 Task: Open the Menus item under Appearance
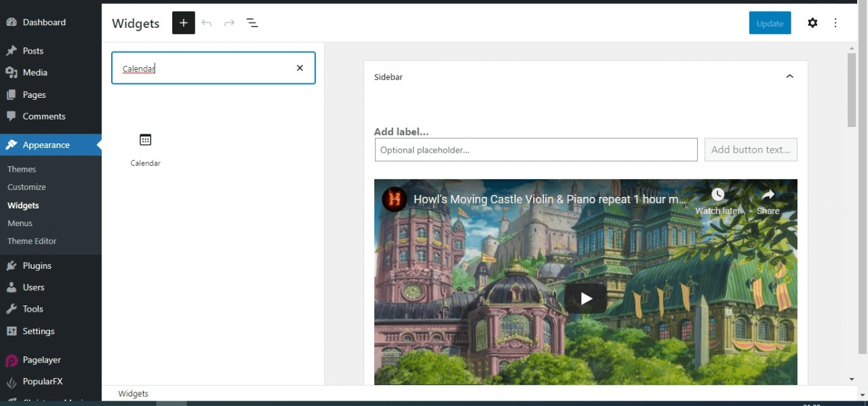[20, 223]
